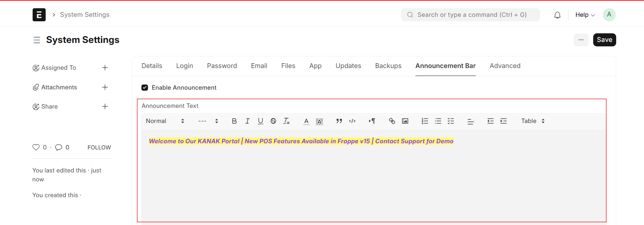Screen dimensions: 644x225
Task: Switch to the App tab
Action: tap(315, 66)
